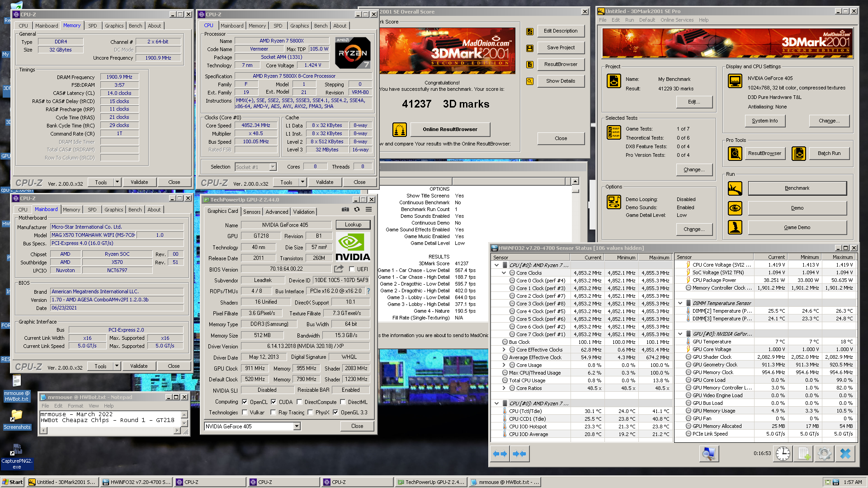Click the Save Project floppy icon
The width and height of the screenshot is (868, 488).
click(529, 48)
